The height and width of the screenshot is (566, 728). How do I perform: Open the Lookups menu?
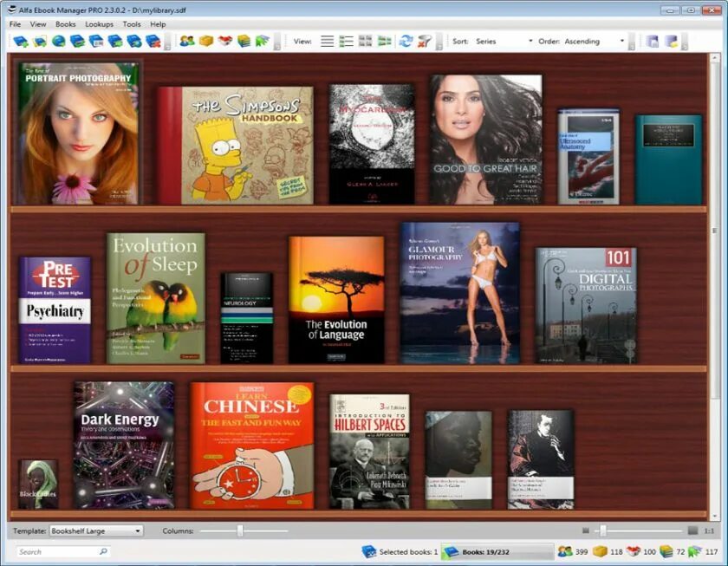coord(100,24)
